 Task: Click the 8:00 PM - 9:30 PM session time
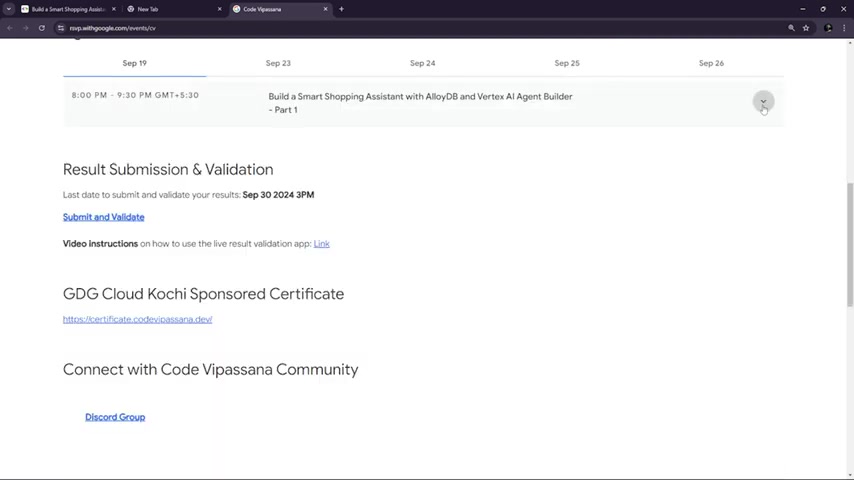click(x=135, y=95)
